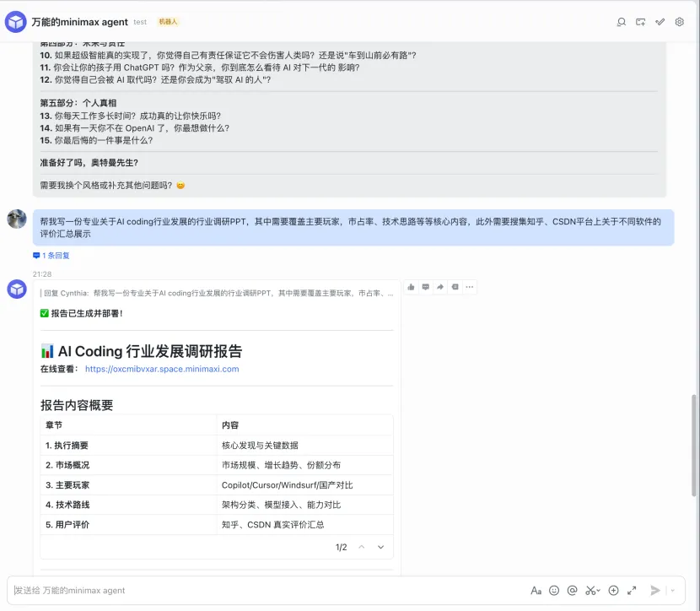Open settings from the gear icon

(x=679, y=22)
